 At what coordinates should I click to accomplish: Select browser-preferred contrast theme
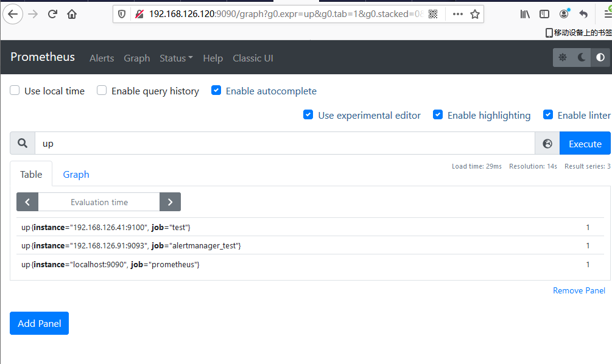[x=600, y=57]
